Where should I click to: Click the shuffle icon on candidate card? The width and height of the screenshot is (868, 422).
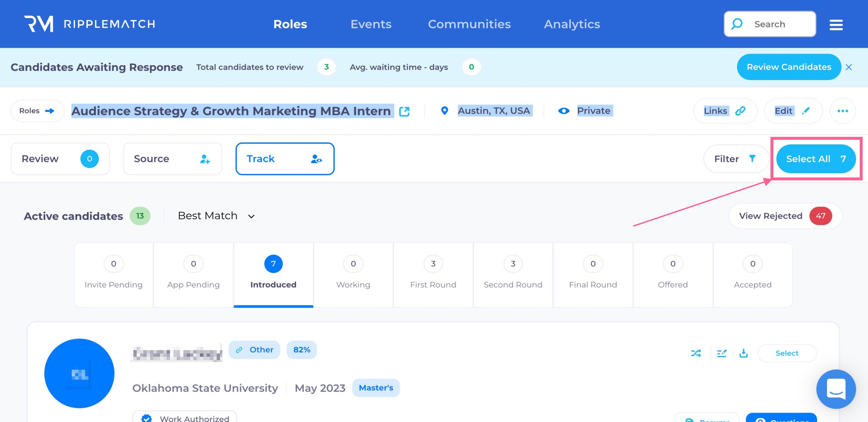point(696,353)
